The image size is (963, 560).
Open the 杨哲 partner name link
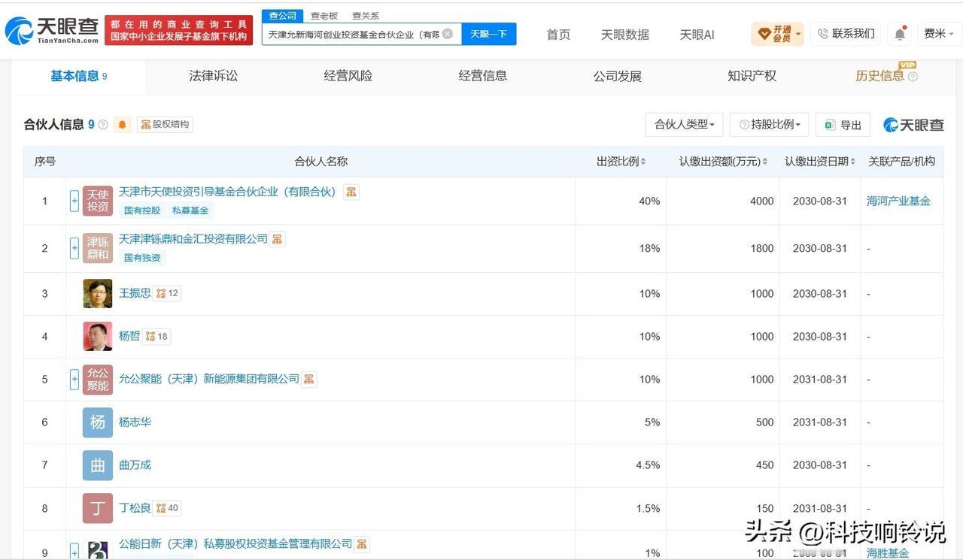129,336
